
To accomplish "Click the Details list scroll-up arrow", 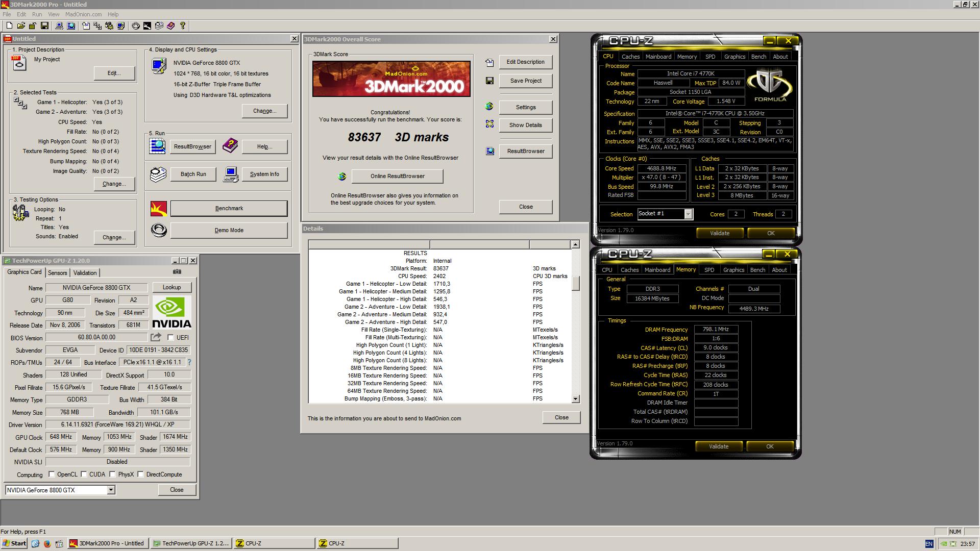I will click(575, 244).
